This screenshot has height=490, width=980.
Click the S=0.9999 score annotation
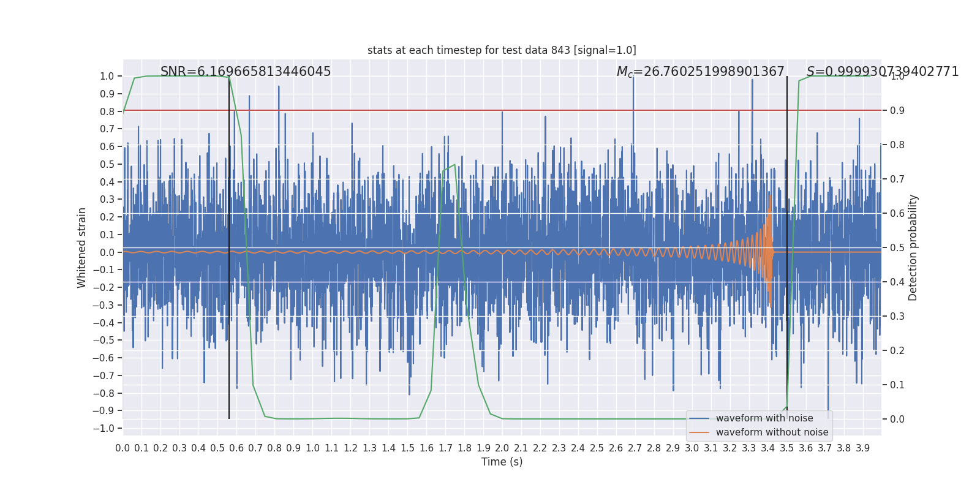pos(882,72)
